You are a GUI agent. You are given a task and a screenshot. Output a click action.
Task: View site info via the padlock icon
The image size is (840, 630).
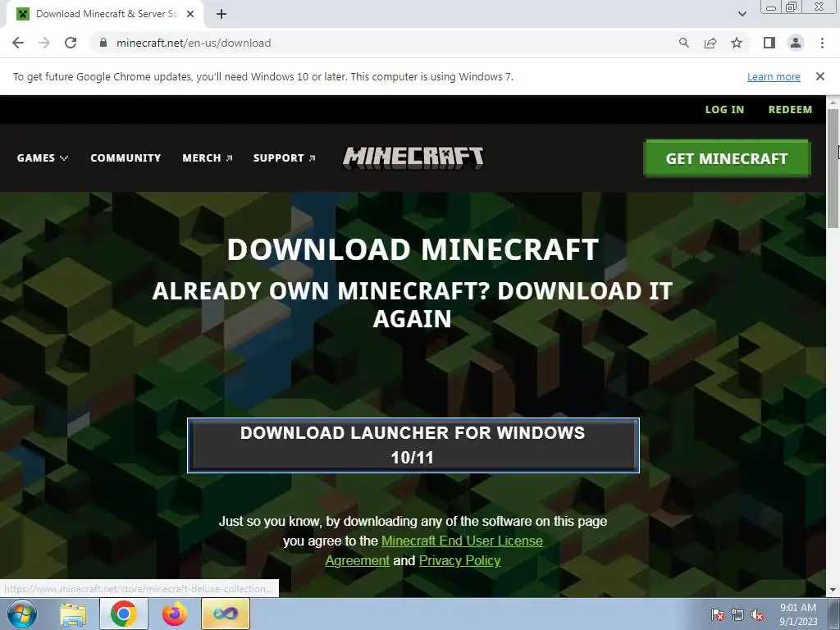pos(103,43)
